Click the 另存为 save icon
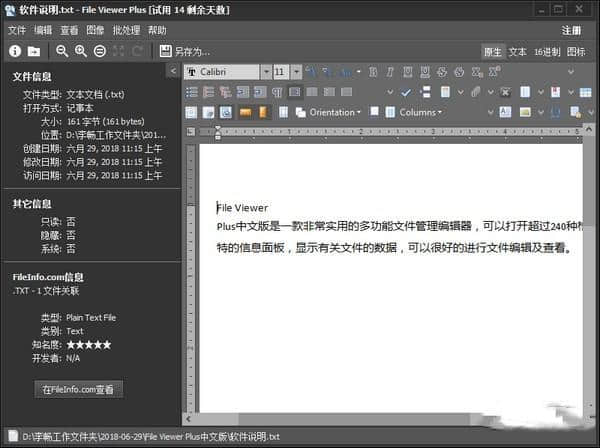The width and height of the screenshot is (600, 448). [166, 51]
